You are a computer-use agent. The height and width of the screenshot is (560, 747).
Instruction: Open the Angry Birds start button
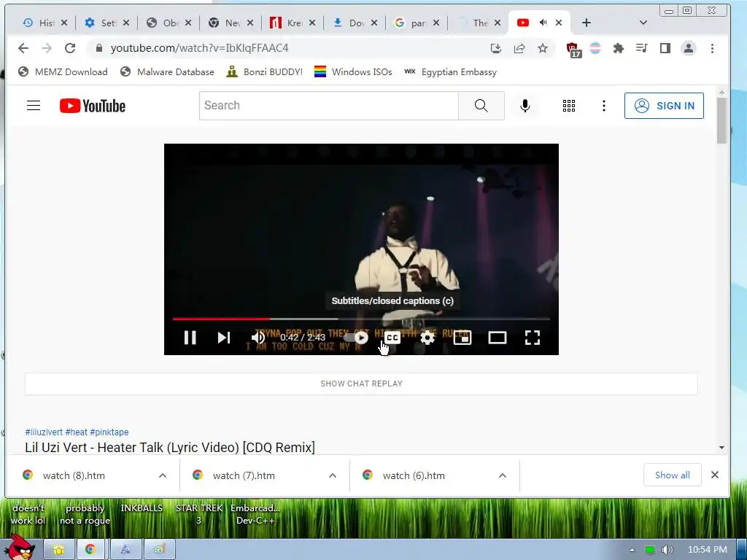pos(18,548)
